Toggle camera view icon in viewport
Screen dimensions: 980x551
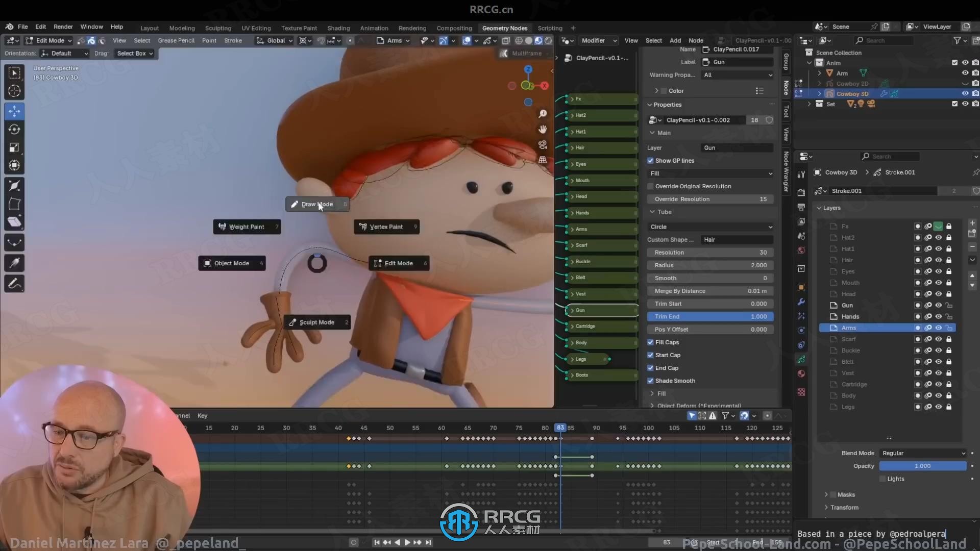click(x=543, y=144)
